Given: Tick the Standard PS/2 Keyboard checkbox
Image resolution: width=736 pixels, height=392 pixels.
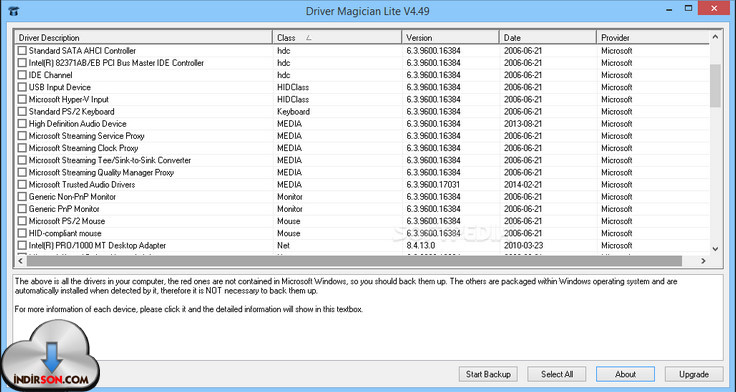Looking at the screenshot, I should pyautogui.click(x=22, y=111).
